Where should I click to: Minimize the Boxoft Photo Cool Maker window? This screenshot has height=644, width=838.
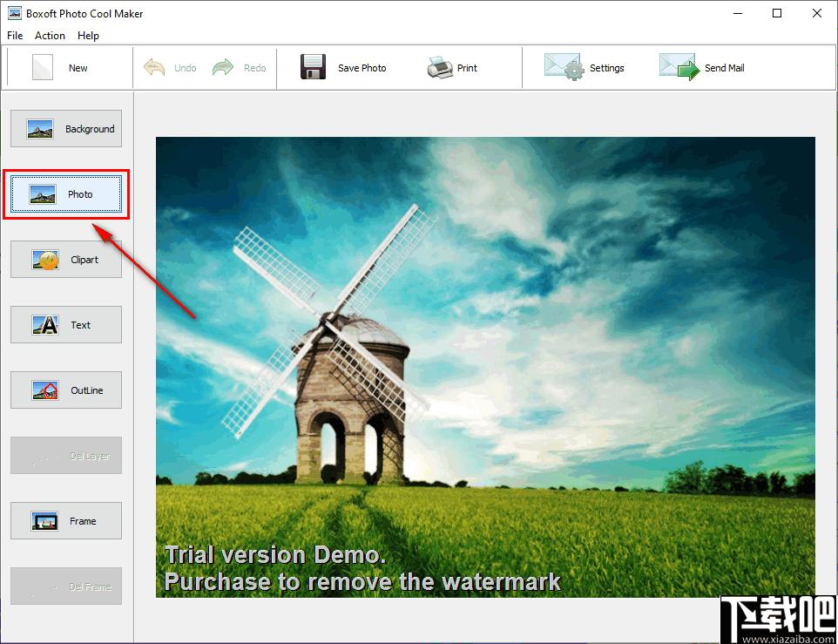(x=738, y=13)
